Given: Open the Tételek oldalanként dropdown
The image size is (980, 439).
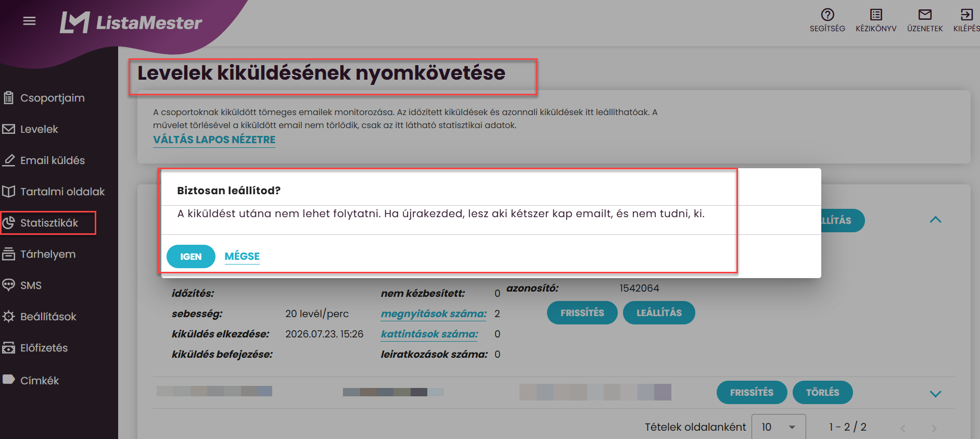Looking at the screenshot, I should [779, 427].
